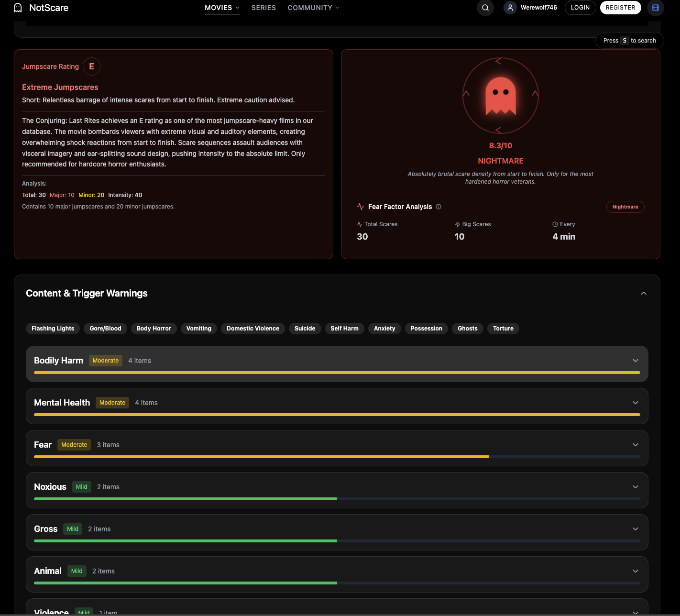Image resolution: width=680 pixels, height=616 pixels.
Task: Expand the Bodily Harm warnings section
Action: [x=636, y=360]
